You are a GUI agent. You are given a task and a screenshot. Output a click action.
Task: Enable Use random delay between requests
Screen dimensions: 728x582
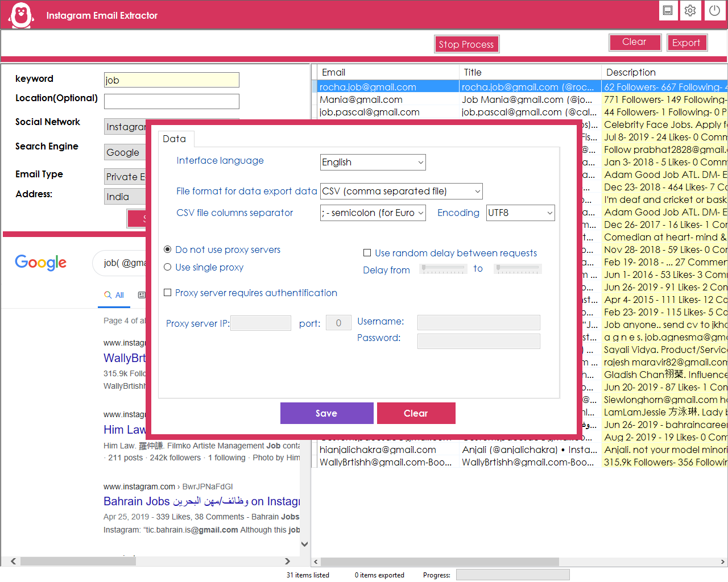pos(367,253)
